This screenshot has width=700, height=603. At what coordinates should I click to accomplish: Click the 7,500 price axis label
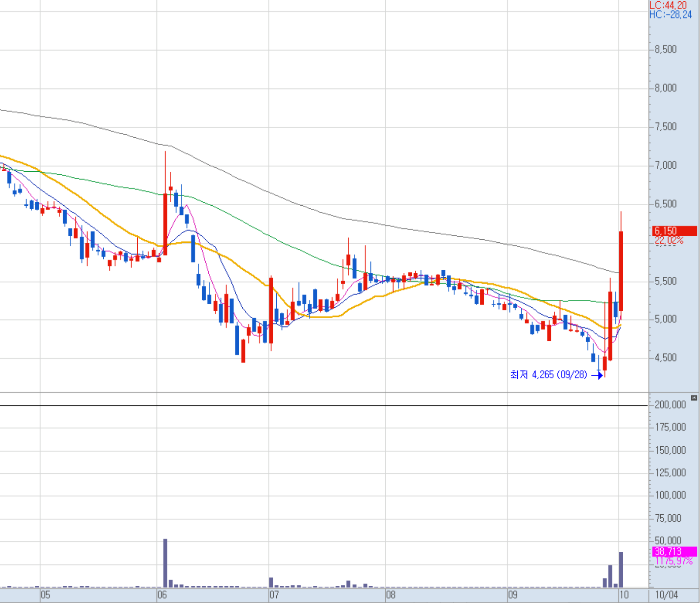[666, 127]
